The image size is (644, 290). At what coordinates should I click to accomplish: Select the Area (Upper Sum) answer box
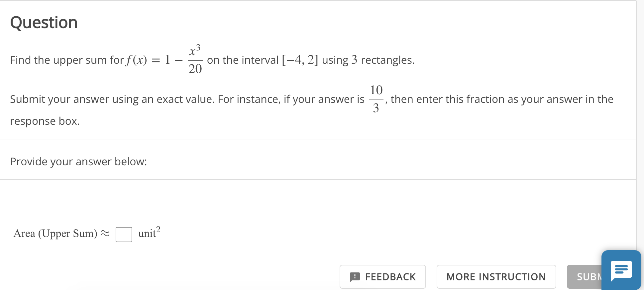coord(124,234)
